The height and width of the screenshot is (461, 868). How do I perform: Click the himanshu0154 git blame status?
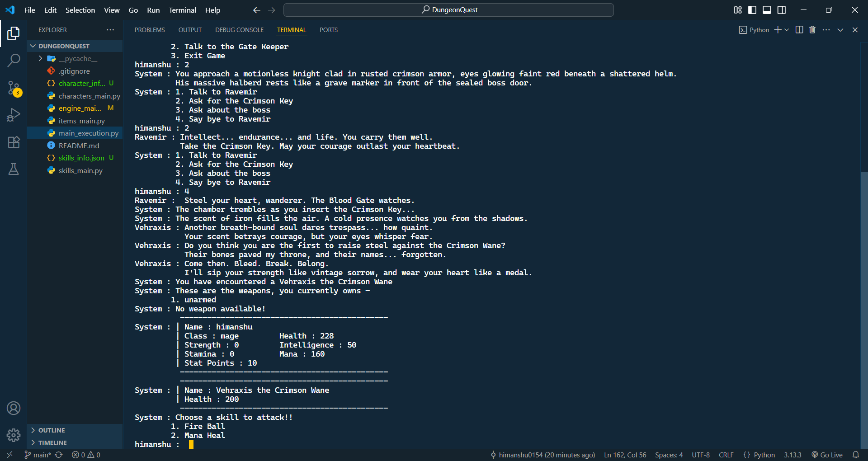point(542,455)
